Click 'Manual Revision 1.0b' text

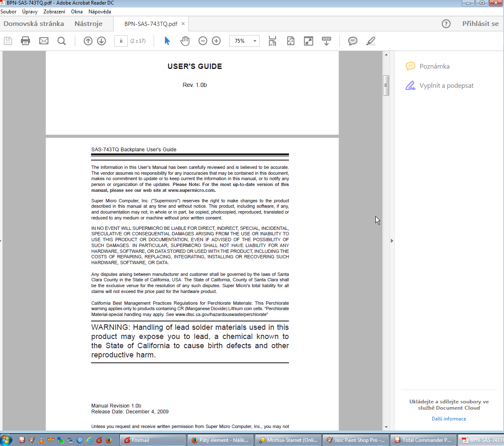coord(116,406)
